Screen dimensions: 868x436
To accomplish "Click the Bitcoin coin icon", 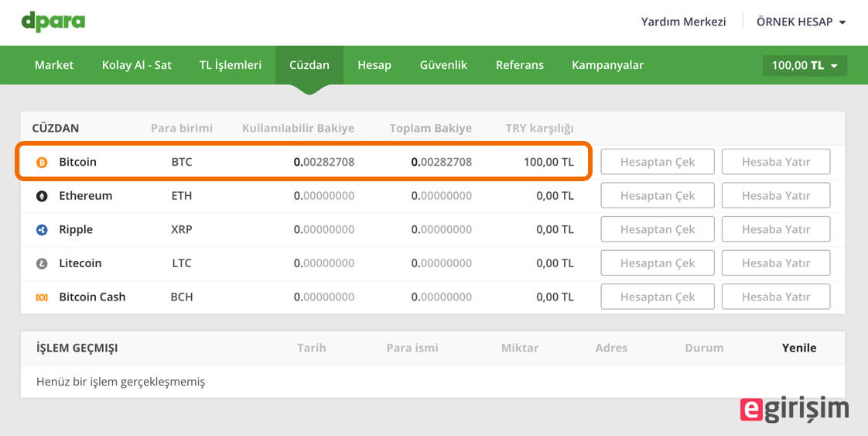I will [42, 163].
